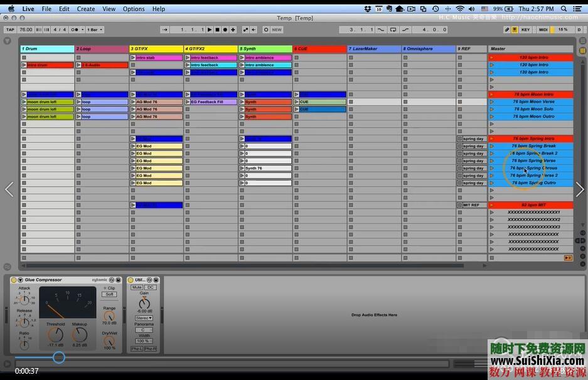
Task: Open the 1 Bar quantization dropdown
Action: pyautogui.click(x=95, y=29)
